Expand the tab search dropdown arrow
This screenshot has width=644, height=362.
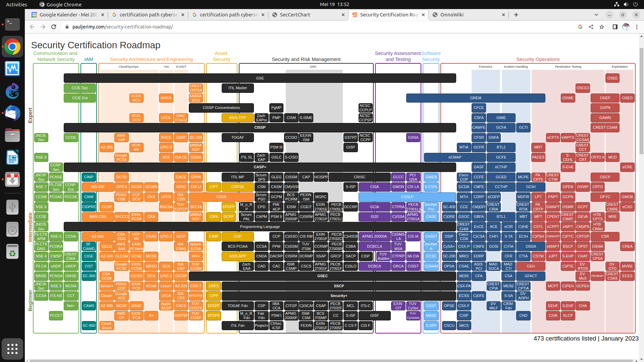pyautogui.click(x=596, y=15)
